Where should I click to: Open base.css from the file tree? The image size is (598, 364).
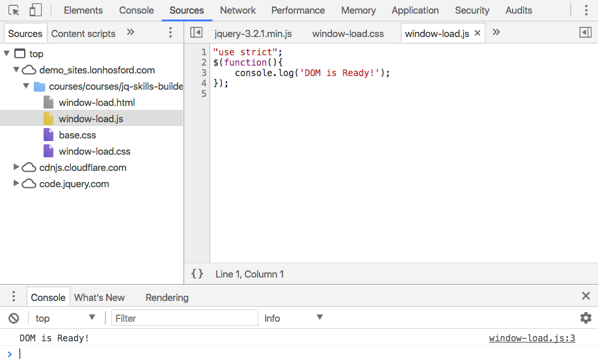coord(77,135)
